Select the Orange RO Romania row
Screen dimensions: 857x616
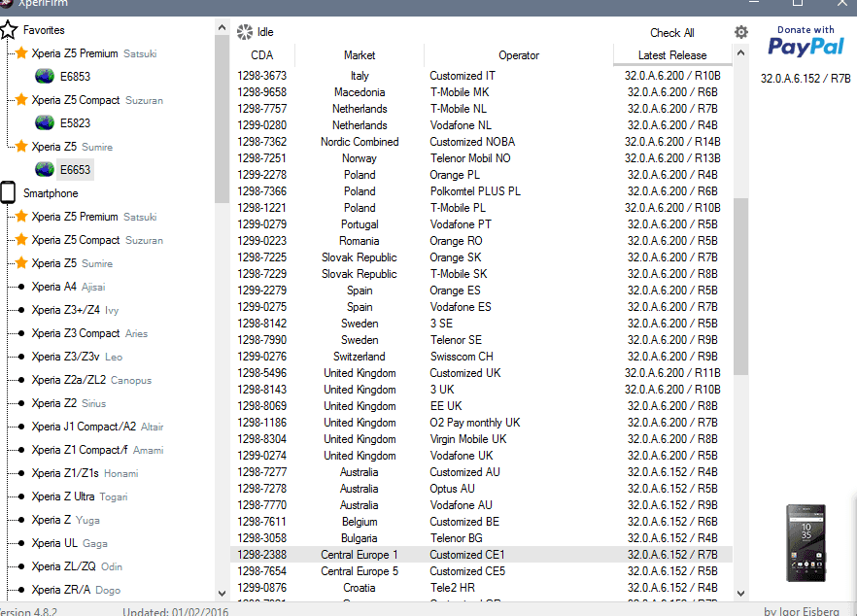point(481,241)
